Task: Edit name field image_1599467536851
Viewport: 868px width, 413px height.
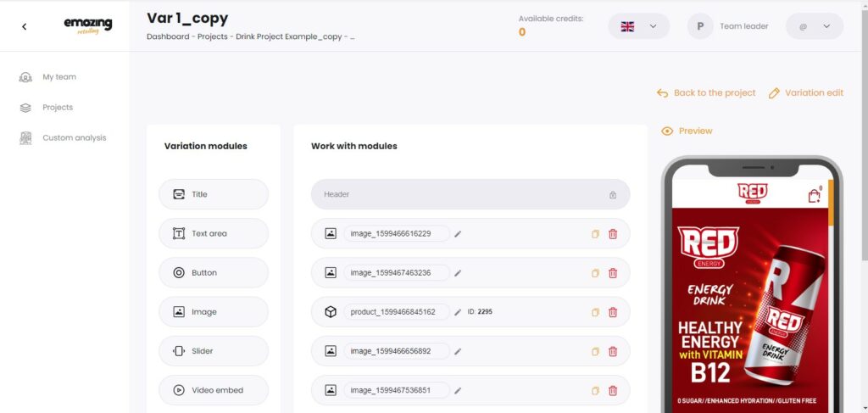Action: click(397, 390)
